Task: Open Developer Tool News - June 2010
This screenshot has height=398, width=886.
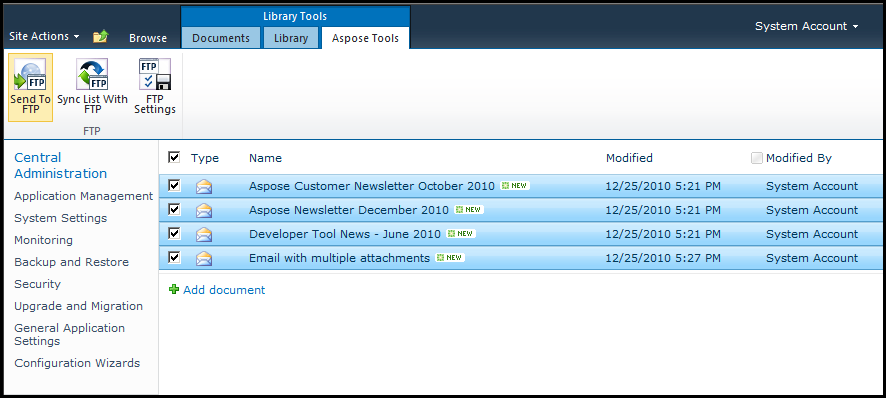Action: [x=345, y=234]
